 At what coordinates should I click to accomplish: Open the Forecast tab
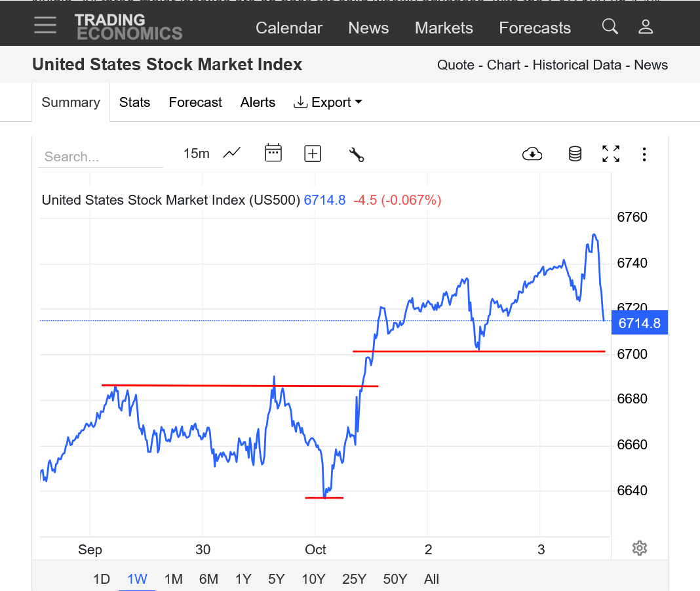click(195, 102)
